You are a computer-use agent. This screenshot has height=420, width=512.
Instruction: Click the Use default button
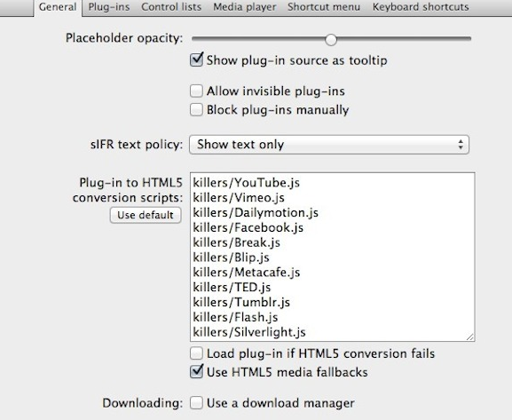[x=146, y=215]
